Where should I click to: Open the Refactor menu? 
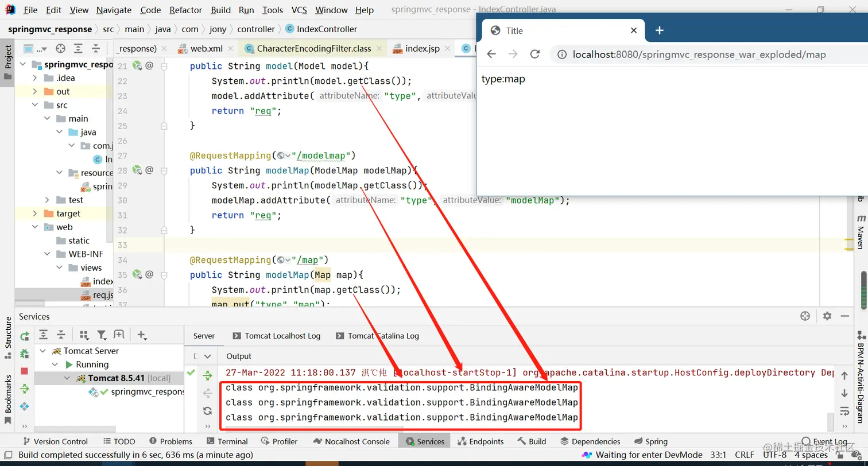(x=186, y=10)
